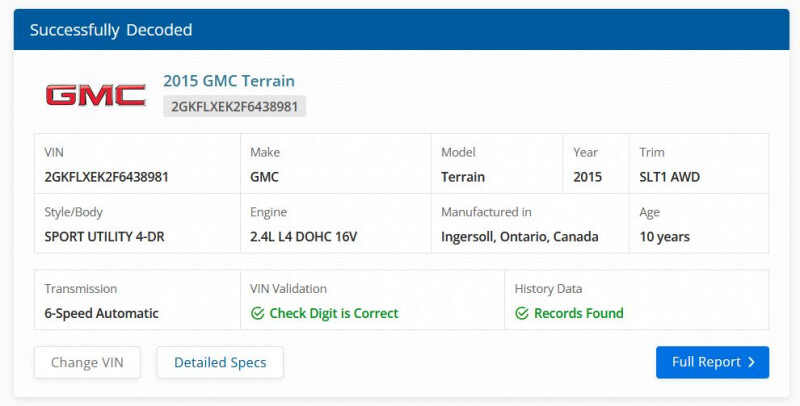Image resolution: width=800 pixels, height=406 pixels.
Task: Click the Records Found checkmark icon
Action: (x=522, y=314)
